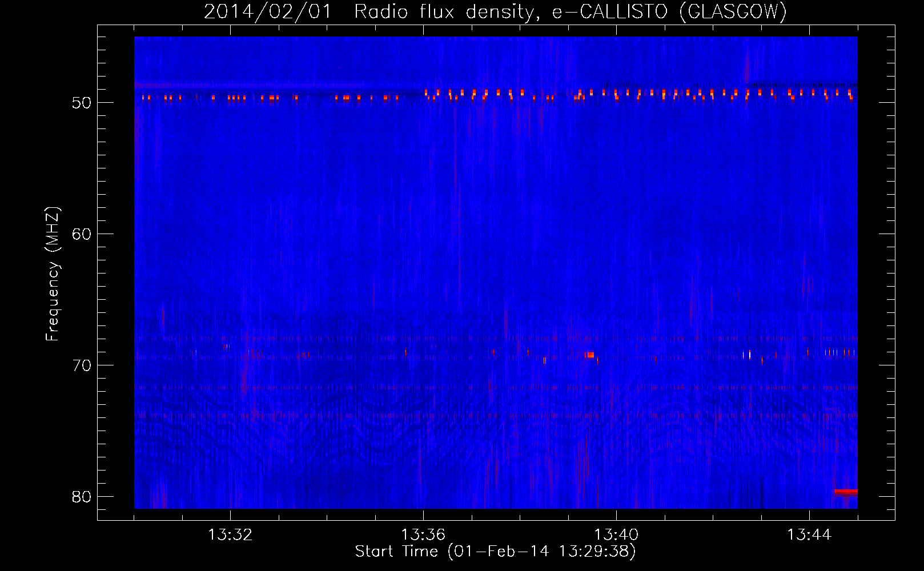Screen dimensions: 924x571
Task: Click the red horizontal bar near 80 MHz
Action: click(846, 492)
